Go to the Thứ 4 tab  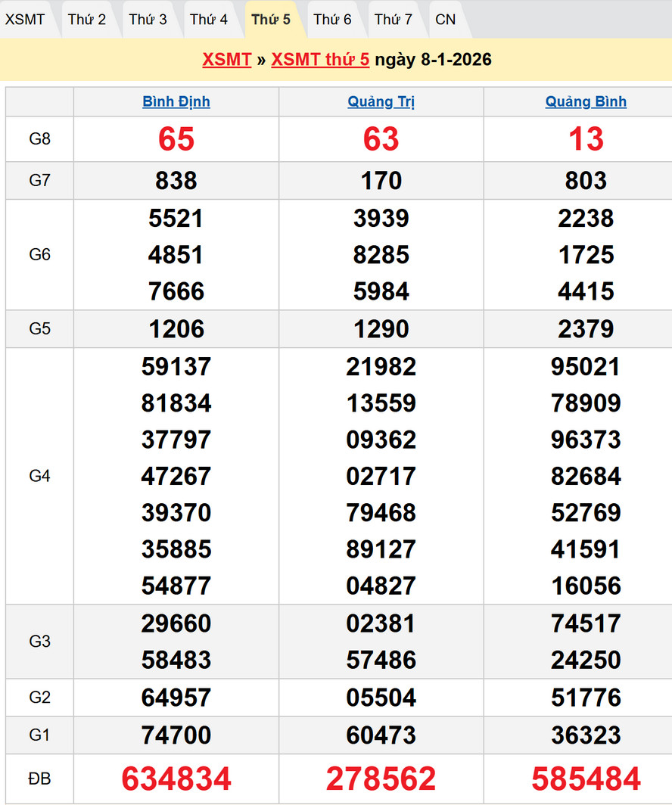point(209,20)
